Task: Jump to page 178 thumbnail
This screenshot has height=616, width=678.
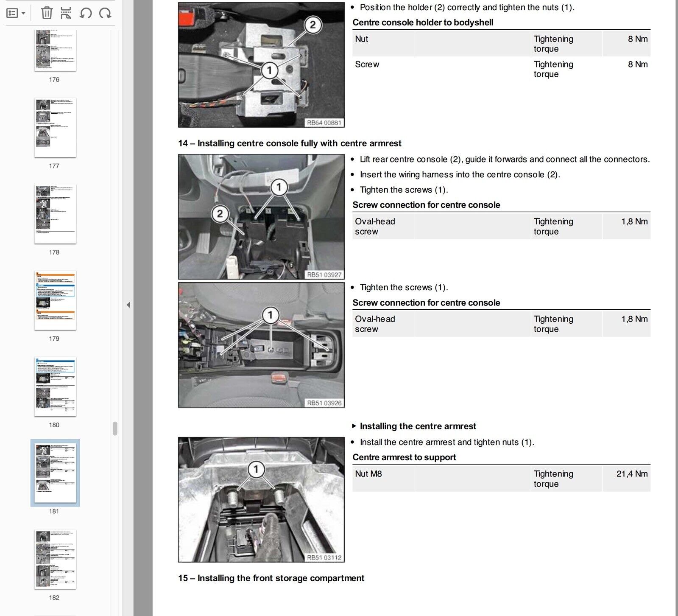Action: [x=55, y=214]
